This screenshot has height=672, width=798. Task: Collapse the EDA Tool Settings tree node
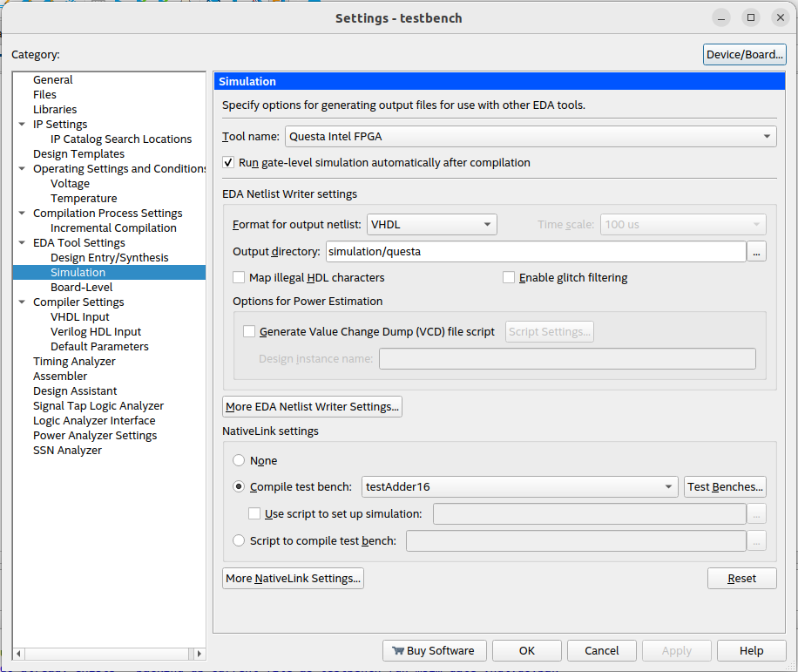pyautogui.click(x=23, y=243)
